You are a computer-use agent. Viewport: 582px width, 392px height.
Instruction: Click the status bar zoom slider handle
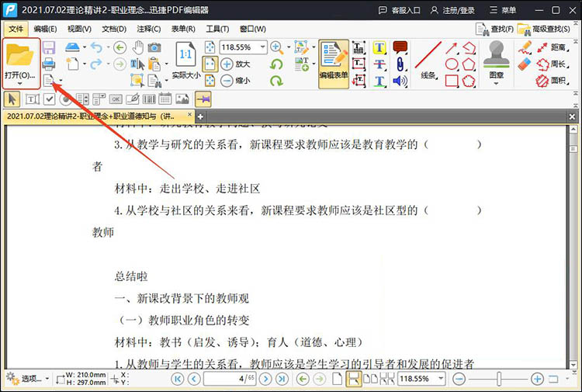499,379
